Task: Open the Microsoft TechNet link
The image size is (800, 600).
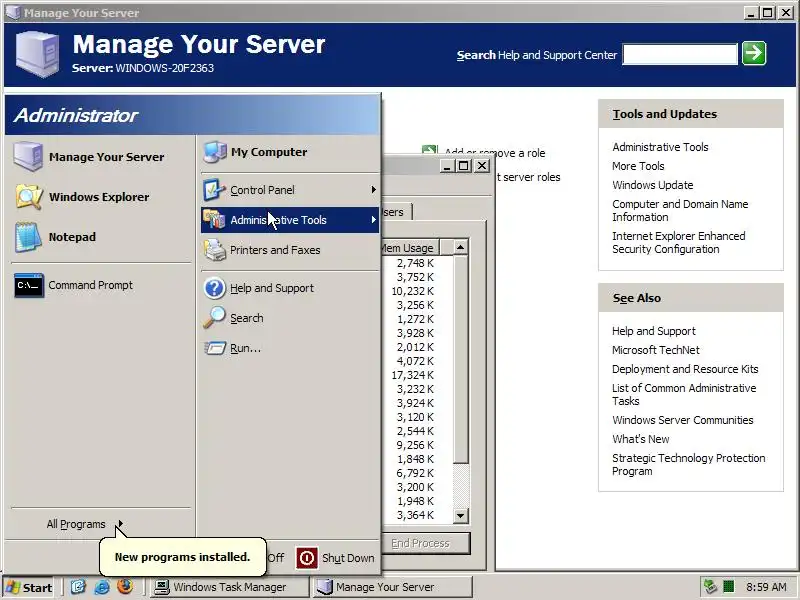Action: click(656, 350)
